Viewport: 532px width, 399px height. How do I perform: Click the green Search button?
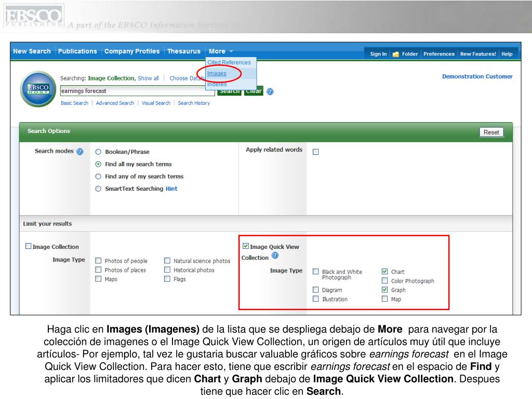[x=229, y=91]
